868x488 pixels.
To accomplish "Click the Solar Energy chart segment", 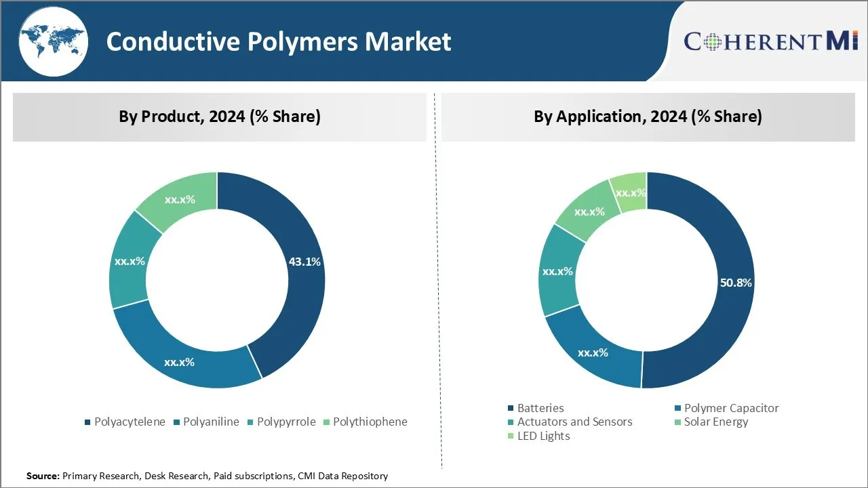I will (589, 211).
